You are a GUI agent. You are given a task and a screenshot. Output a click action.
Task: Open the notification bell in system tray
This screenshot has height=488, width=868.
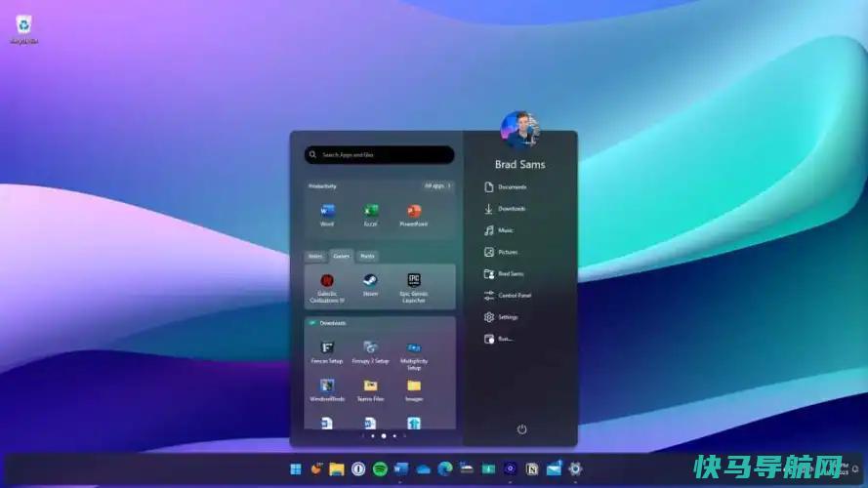tap(855, 469)
